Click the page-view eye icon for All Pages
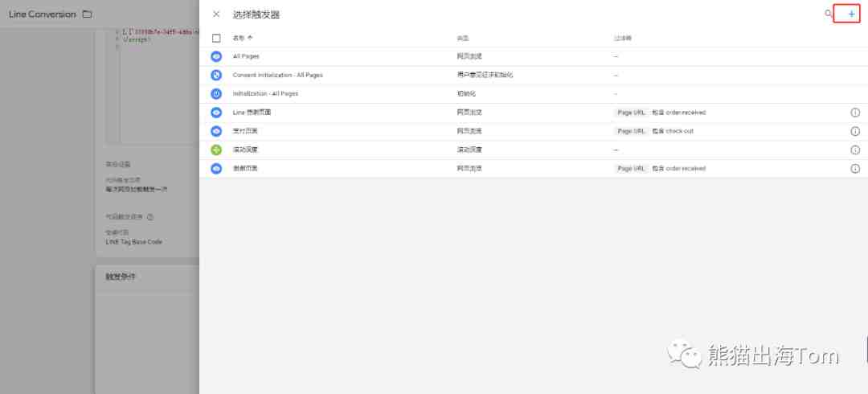 (216, 56)
